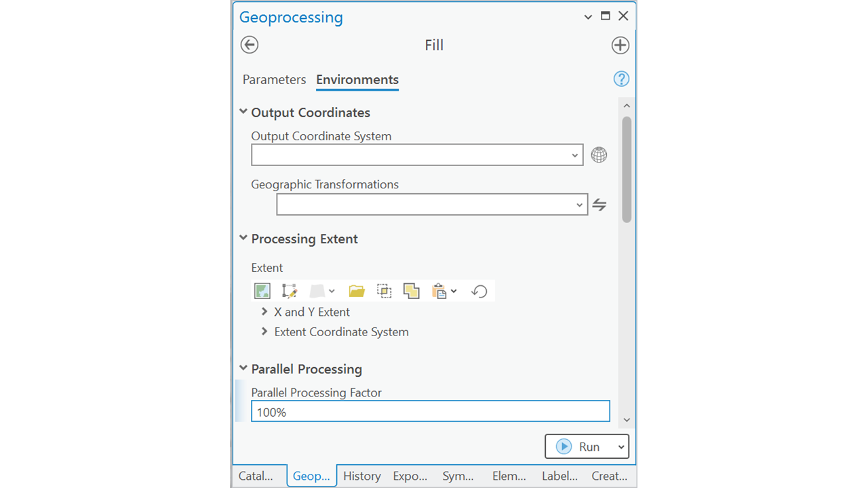Open the Output Coordinate System dropdown
Image resolution: width=868 pixels, height=488 pixels.
click(x=575, y=155)
